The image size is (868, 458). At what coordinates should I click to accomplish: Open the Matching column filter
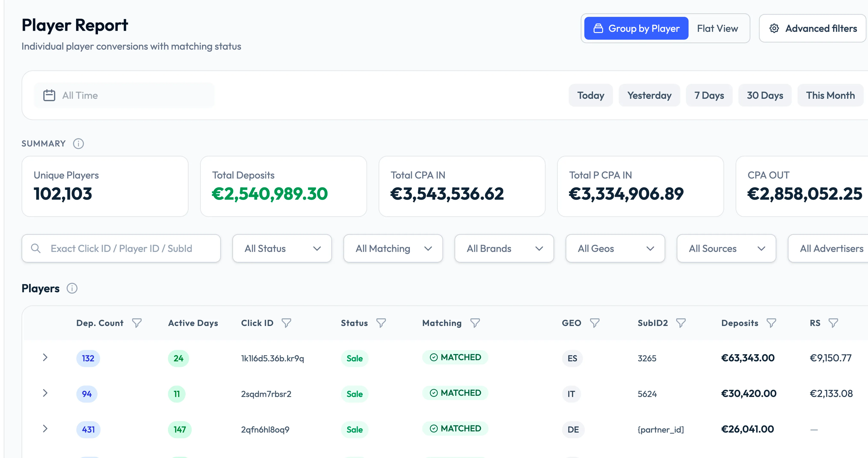point(475,323)
